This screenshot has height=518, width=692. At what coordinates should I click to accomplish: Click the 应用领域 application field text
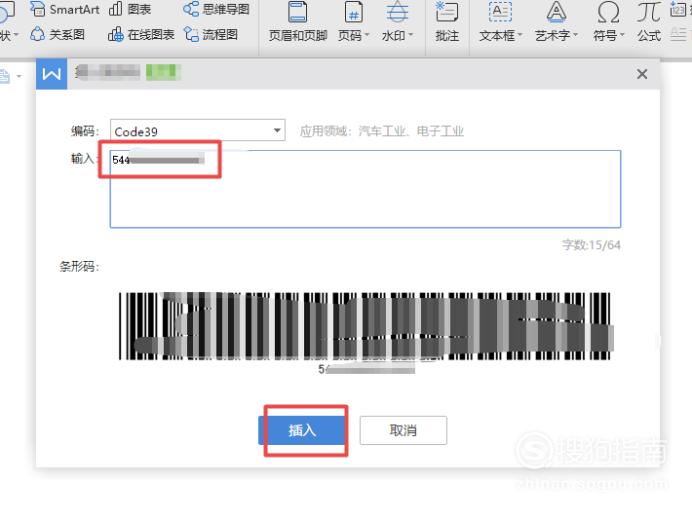[382, 131]
